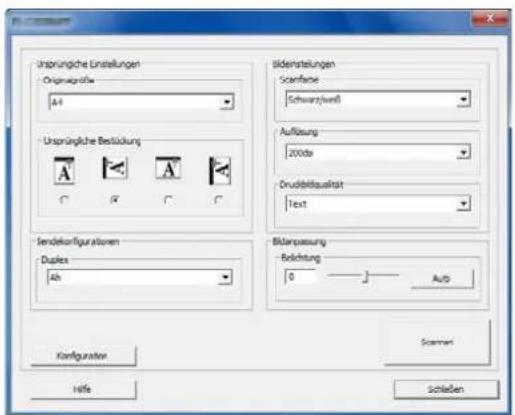This screenshot has width=515, height=415.
Task: Pick the third orientation icon, upright A
Action: 168,168
